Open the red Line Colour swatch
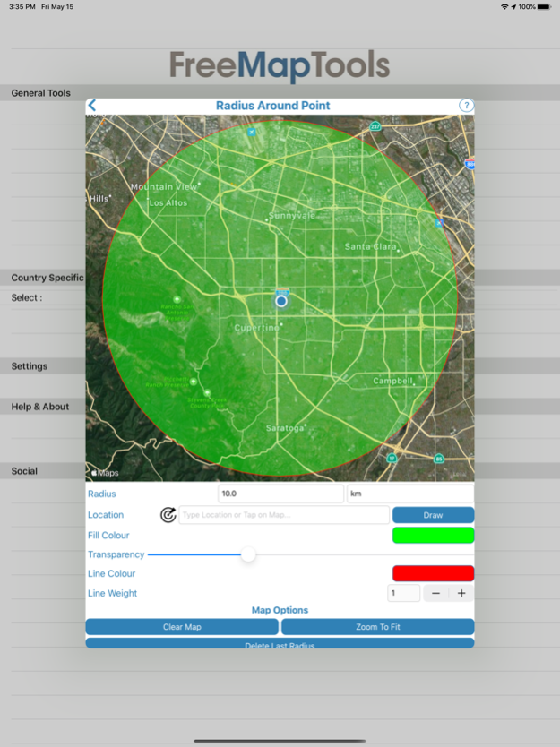Screen dimensions: 560x747 [433, 573]
